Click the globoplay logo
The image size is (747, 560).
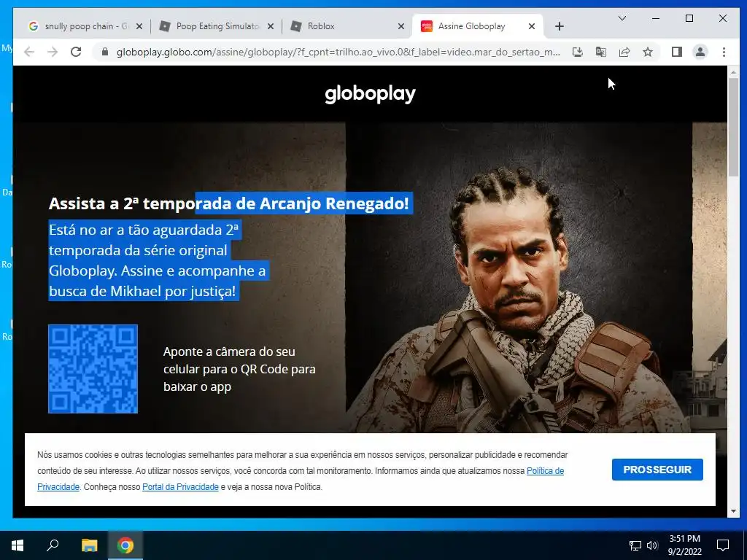(x=370, y=94)
